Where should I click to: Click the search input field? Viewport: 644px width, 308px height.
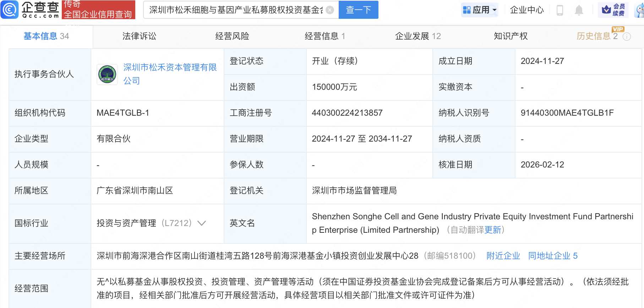[235, 10]
